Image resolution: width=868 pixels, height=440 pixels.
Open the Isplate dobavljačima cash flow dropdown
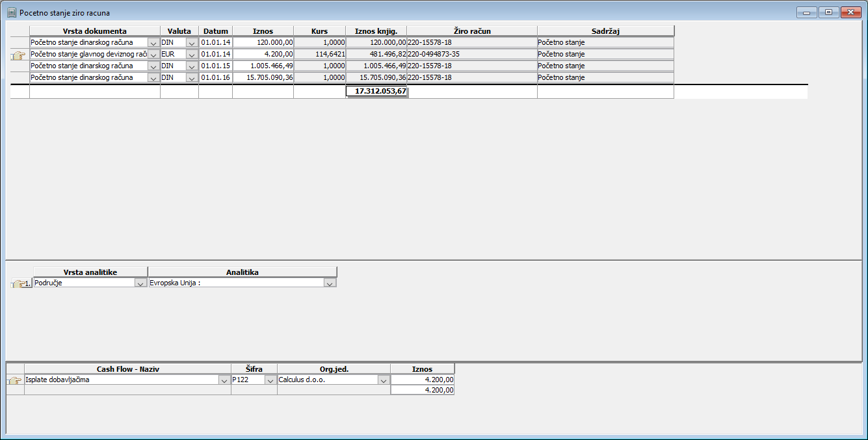[x=224, y=380]
